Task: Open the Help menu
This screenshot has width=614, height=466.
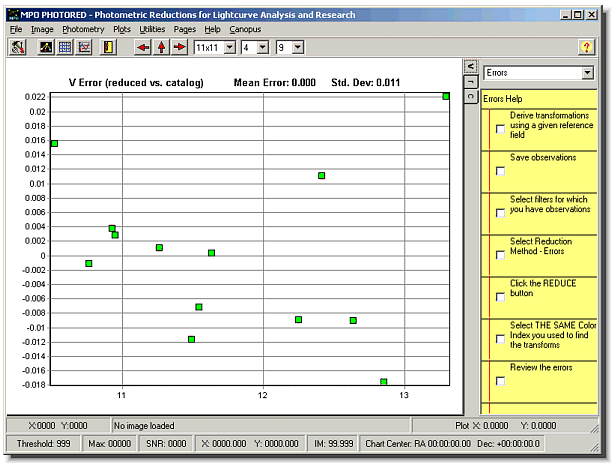Action: tap(212, 29)
